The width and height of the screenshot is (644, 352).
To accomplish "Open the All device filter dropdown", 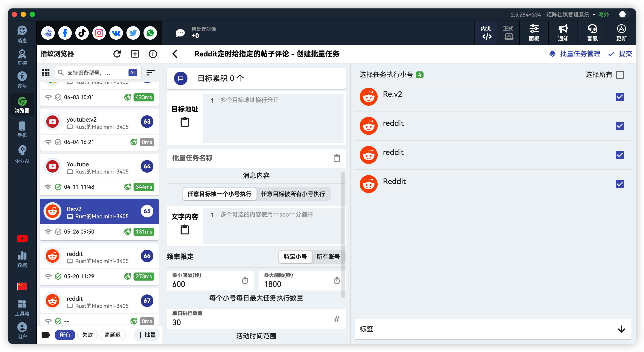I will pos(133,73).
